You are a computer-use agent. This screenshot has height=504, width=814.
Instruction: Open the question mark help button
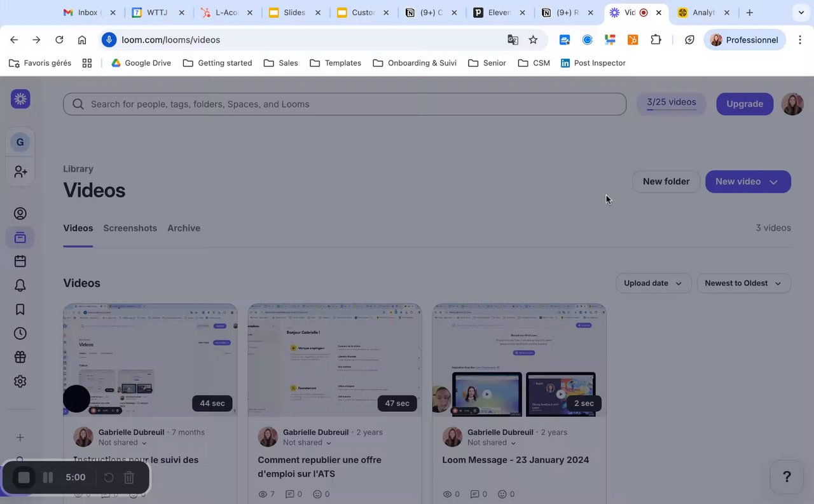click(x=787, y=476)
